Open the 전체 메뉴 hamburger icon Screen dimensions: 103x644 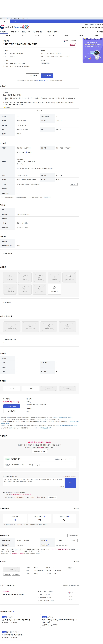pyautogui.click(x=95, y=32)
